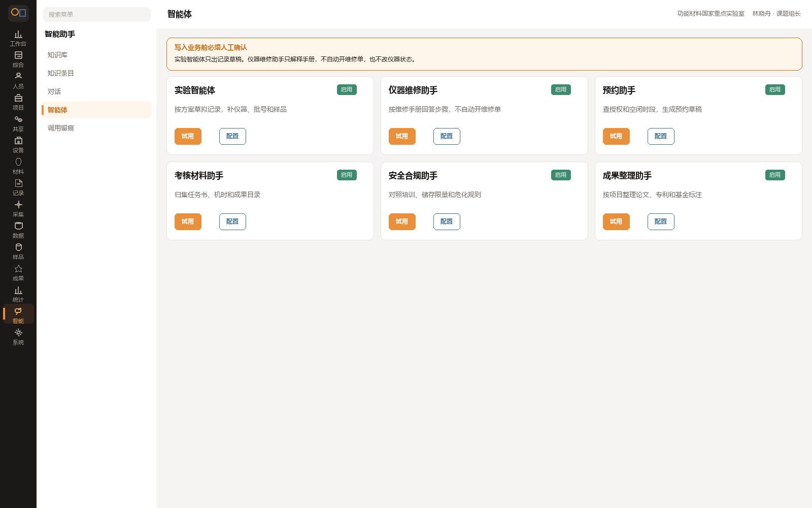
Task: Click 配置 on 预约助手 card
Action: (661, 136)
